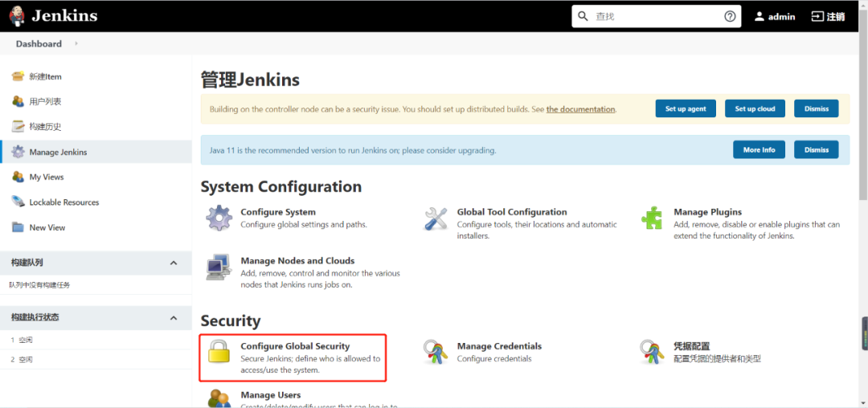Click the 注销 logout icon
The image size is (868, 408).
tap(817, 17)
